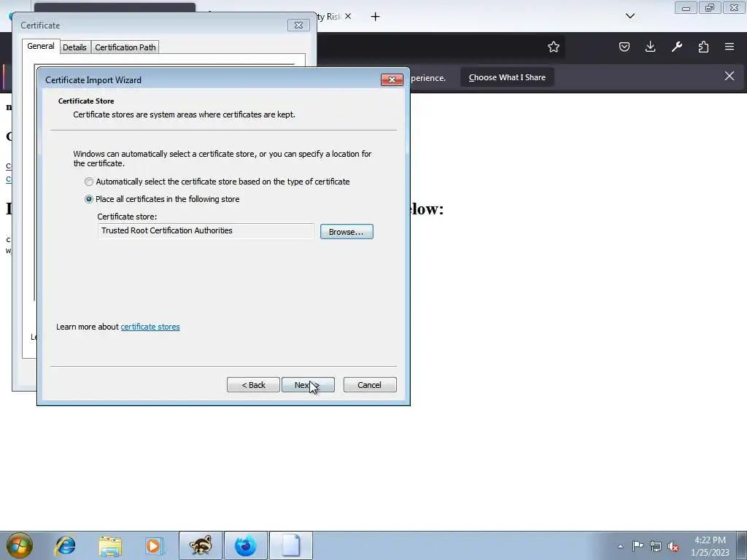Screen dimensions: 747x560
Task: Open Windows Explorer from taskbar
Action: point(110,545)
